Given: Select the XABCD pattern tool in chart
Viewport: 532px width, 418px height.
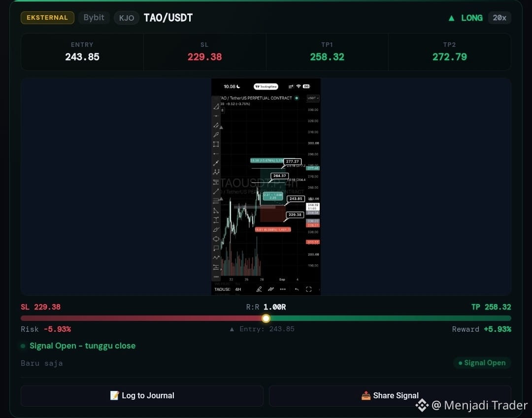Looking at the screenshot, I should 216,172.
